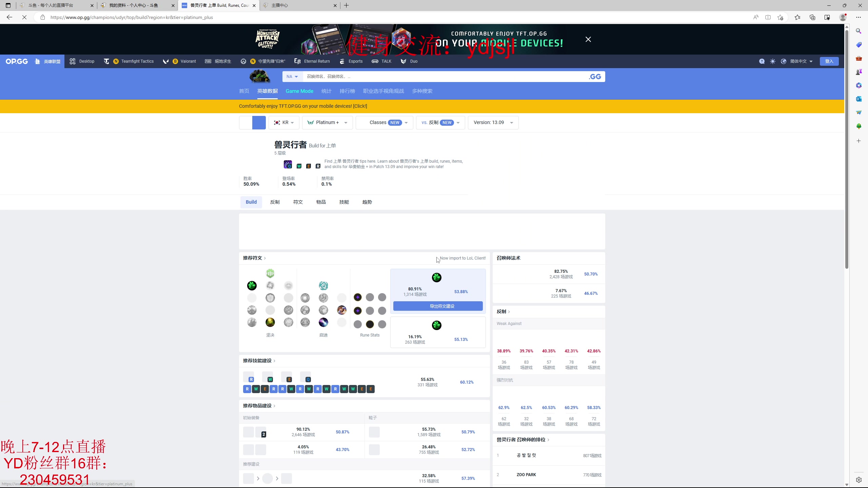Switch to the 符文 runes sub-tab

[298, 202]
